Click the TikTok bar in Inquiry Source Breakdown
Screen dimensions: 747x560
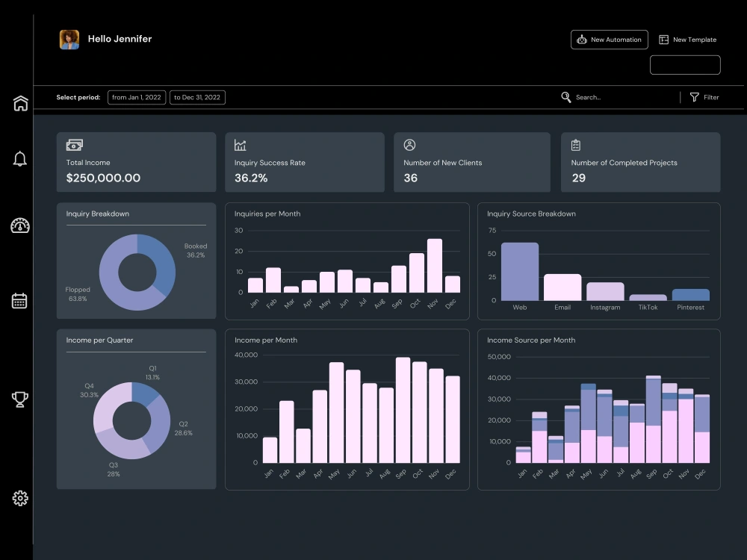click(648, 297)
